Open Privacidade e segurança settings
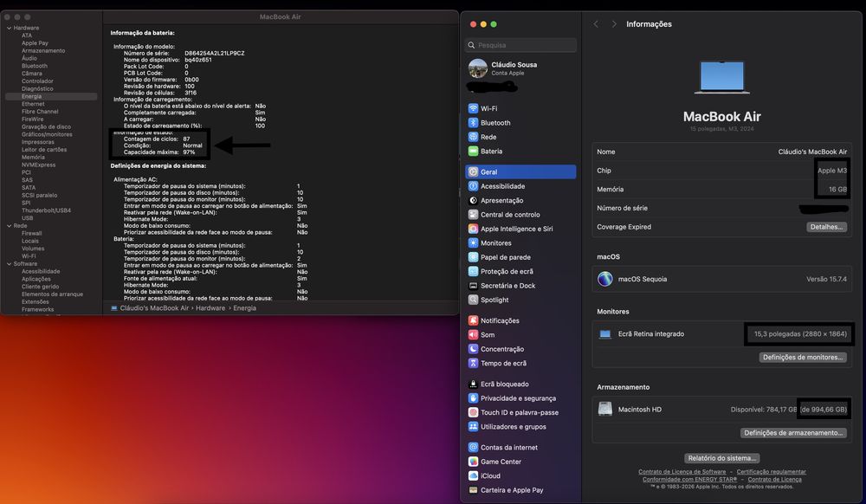Image resolution: width=866 pixels, height=504 pixels. click(x=520, y=398)
